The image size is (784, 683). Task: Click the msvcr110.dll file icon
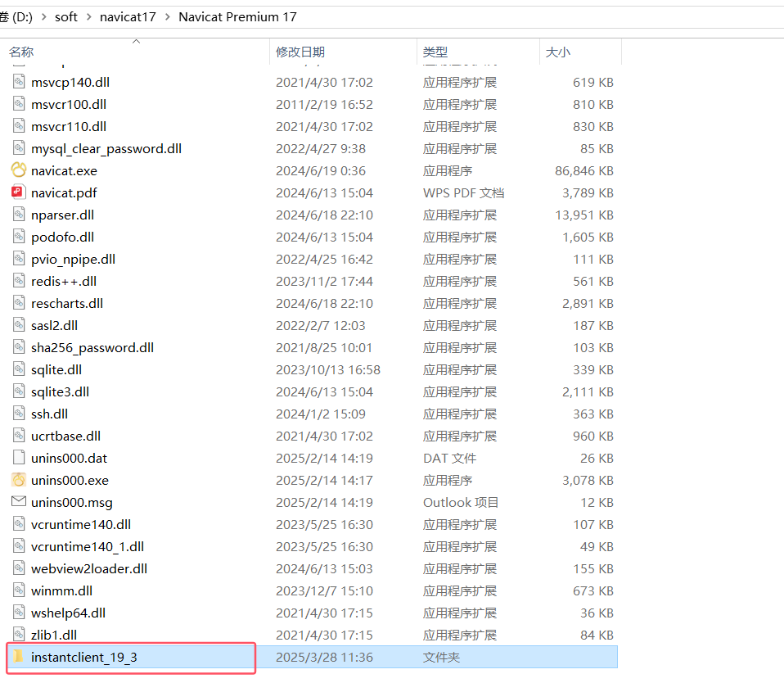(19, 125)
